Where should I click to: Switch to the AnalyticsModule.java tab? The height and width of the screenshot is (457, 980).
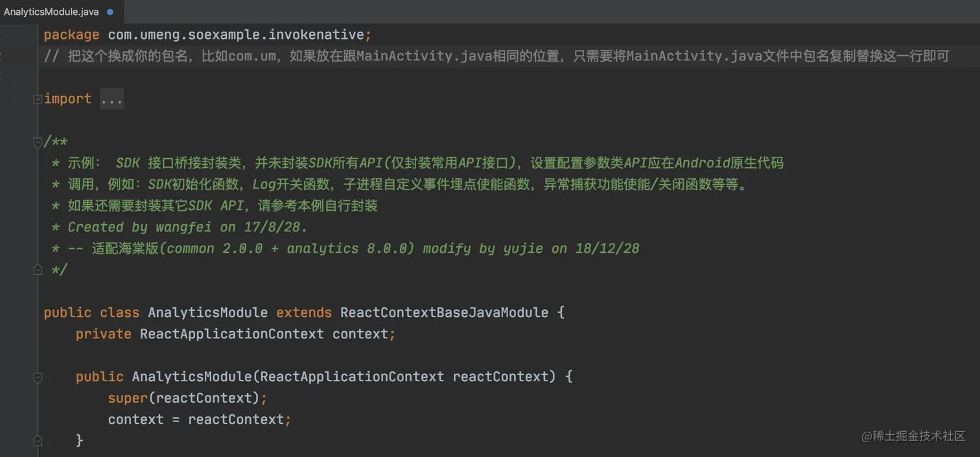51,12
